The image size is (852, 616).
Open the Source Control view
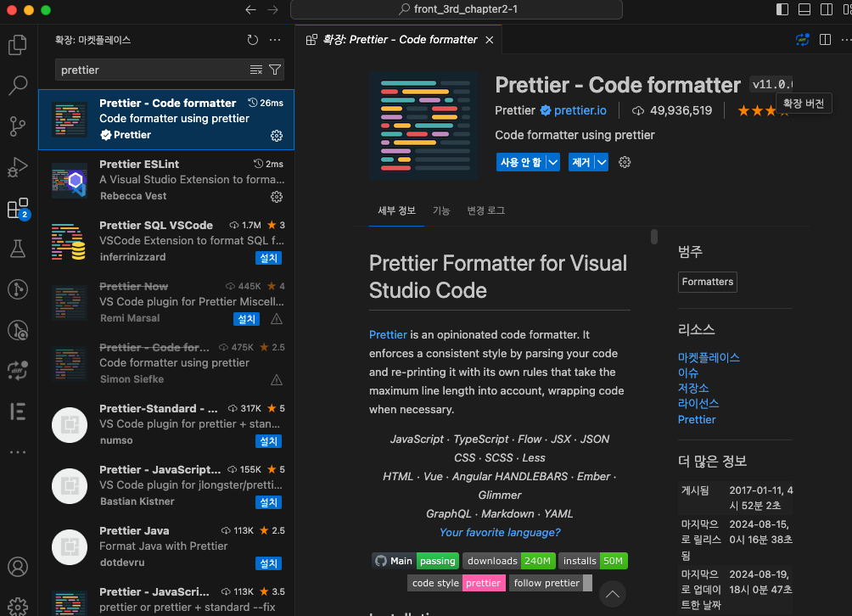(x=17, y=126)
